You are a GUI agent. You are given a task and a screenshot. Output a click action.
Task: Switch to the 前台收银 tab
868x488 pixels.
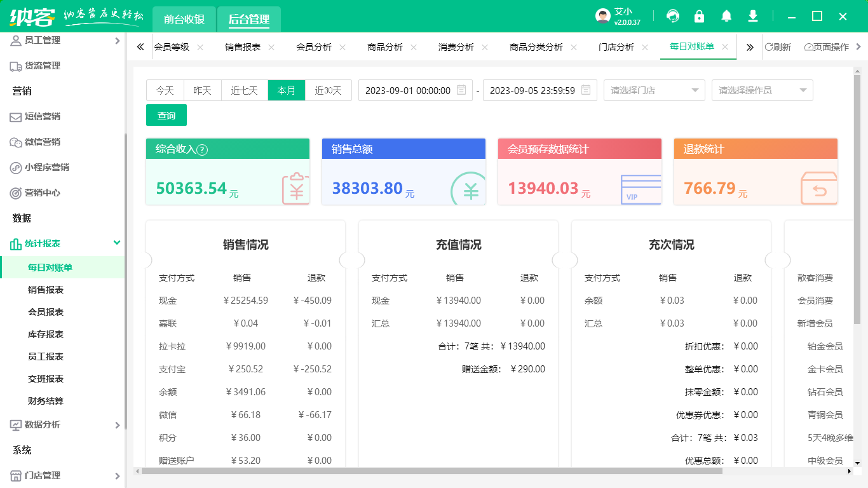[x=184, y=20]
